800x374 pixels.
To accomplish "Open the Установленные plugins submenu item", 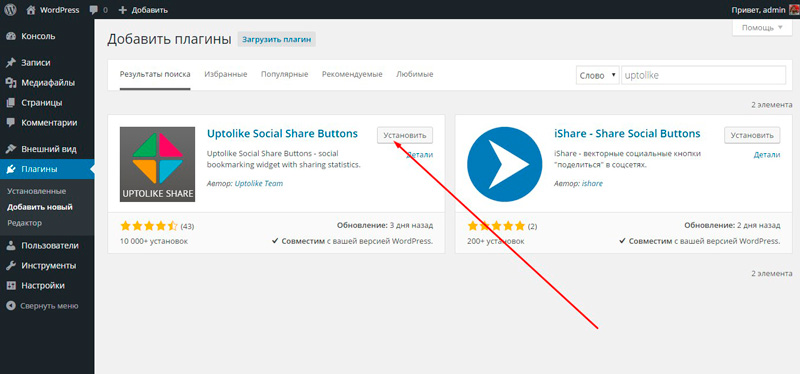I will point(37,191).
